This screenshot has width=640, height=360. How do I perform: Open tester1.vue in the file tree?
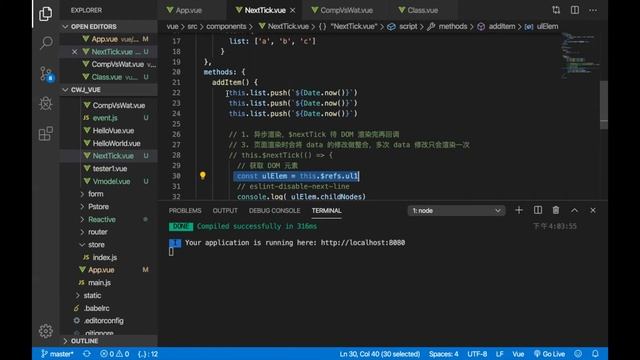coord(109,169)
